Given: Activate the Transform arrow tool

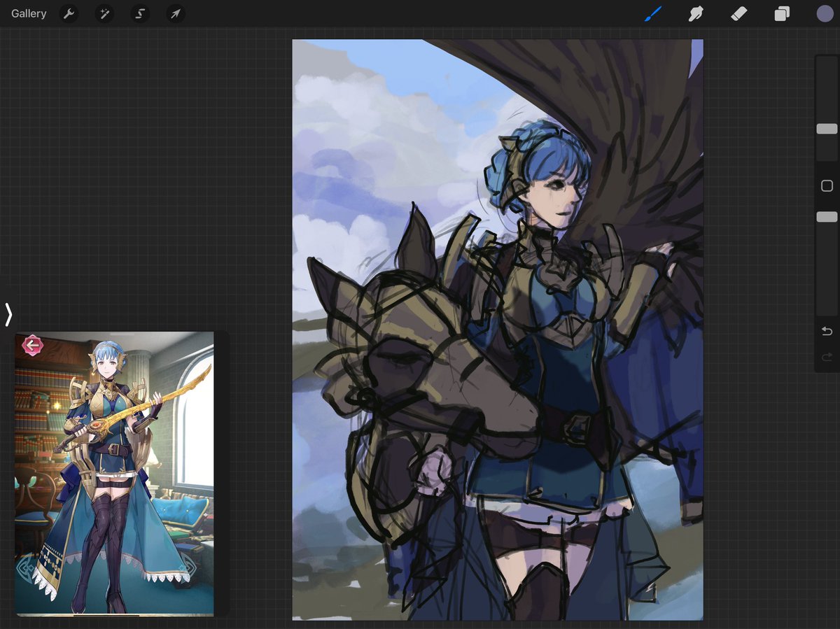Looking at the screenshot, I should click(x=176, y=14).
